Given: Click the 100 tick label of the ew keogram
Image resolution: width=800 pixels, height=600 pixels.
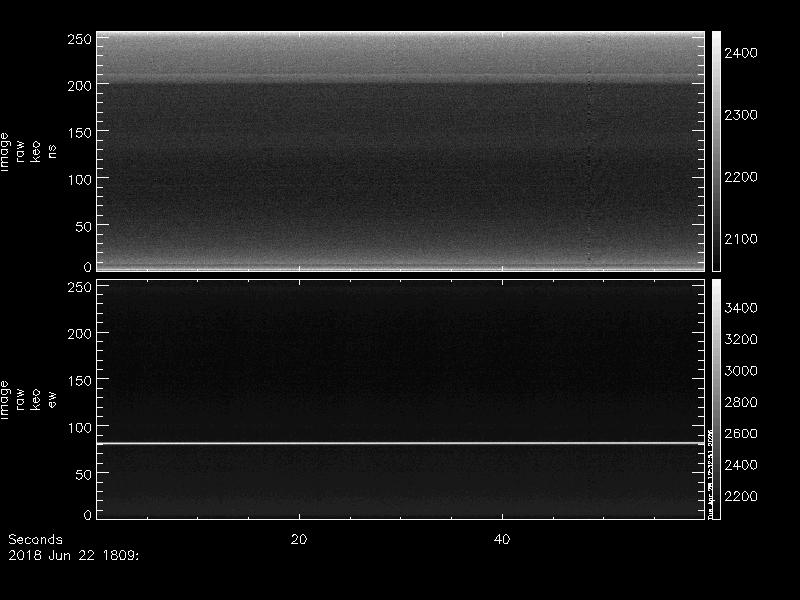Looking at the screenshot, I should point(79,428).
